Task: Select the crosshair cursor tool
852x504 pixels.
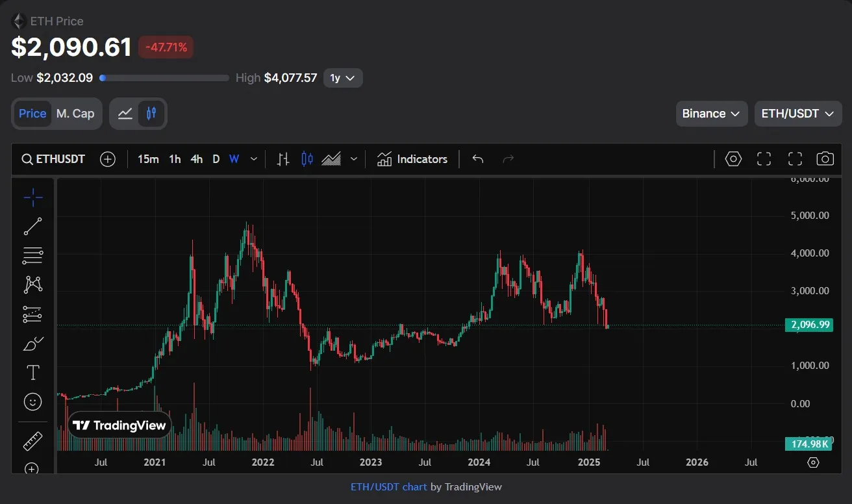Action: point(32,197)
